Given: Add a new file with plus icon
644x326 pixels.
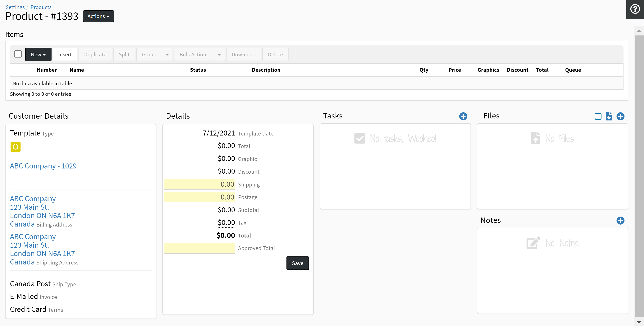Looking at the screenshot, I should coord(620,116).
